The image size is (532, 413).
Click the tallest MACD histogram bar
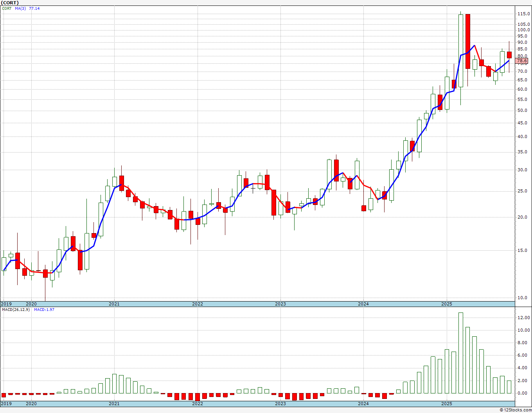461,353
